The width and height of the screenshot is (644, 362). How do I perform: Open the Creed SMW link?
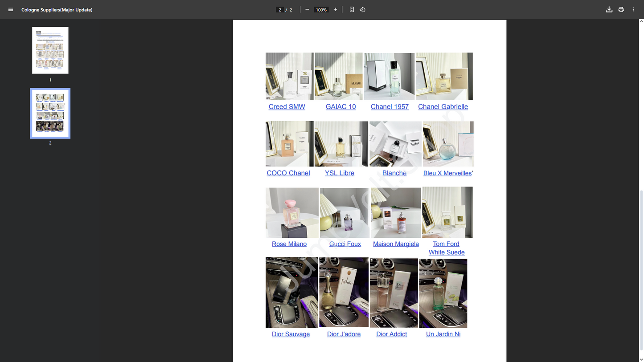tap(287, 107)
